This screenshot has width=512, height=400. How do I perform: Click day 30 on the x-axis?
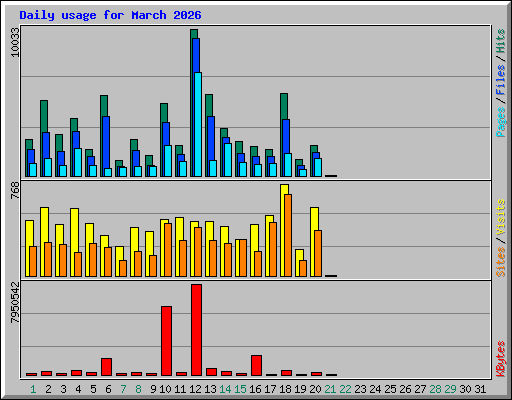click(x=465, y=389)
